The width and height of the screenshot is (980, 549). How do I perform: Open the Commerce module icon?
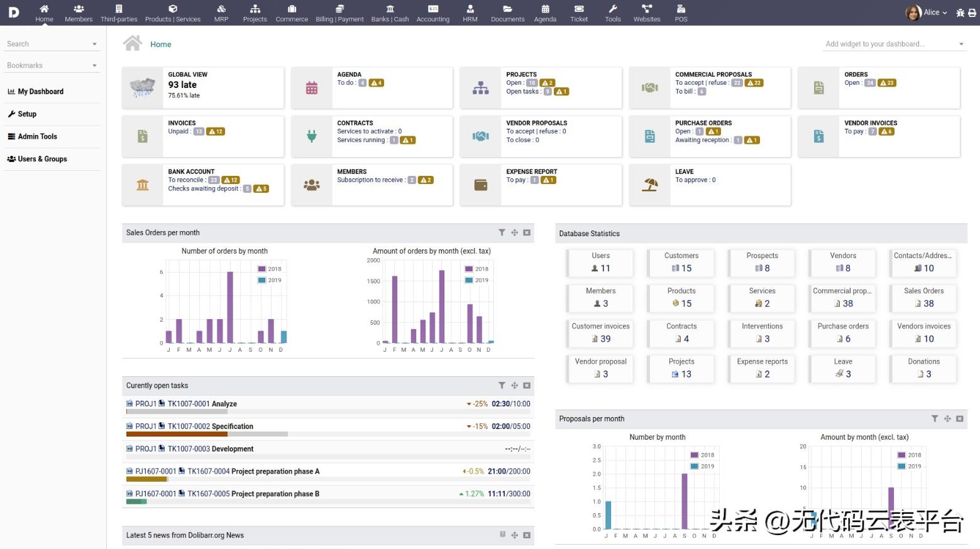tap(292, 9)
